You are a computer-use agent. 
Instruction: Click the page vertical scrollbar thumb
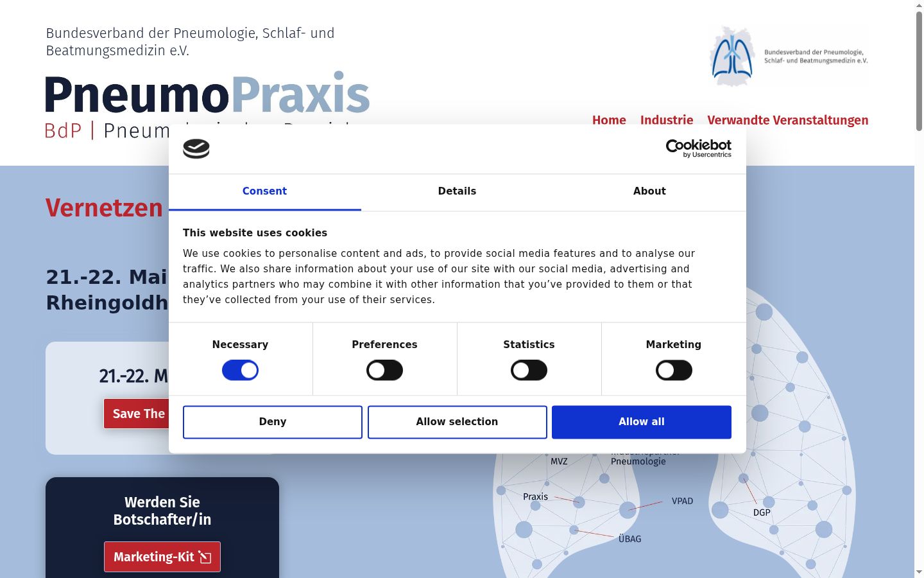point(919,71)
